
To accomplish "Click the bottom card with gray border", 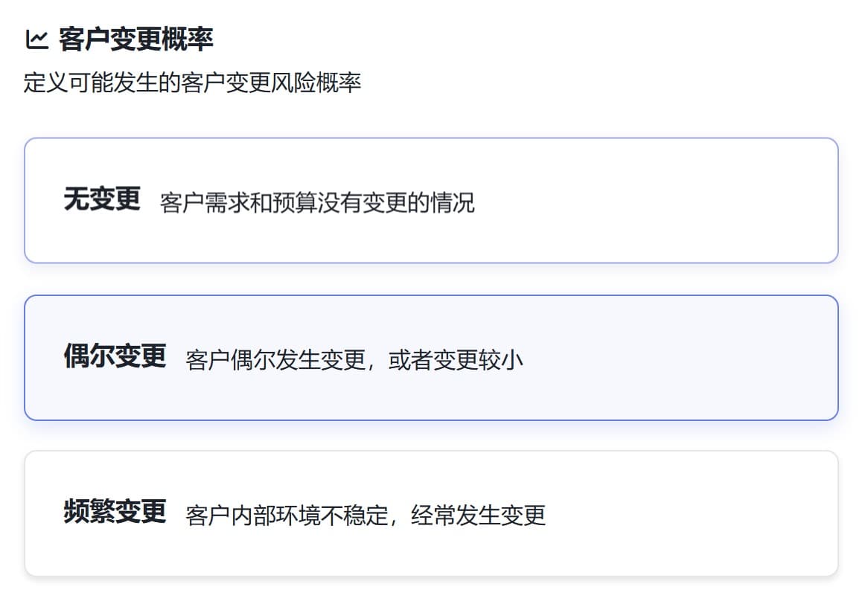I will [x=432, y=515].
